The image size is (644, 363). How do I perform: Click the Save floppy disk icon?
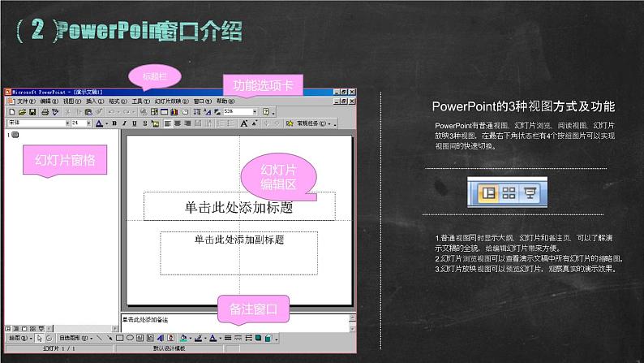coord(32,112)
